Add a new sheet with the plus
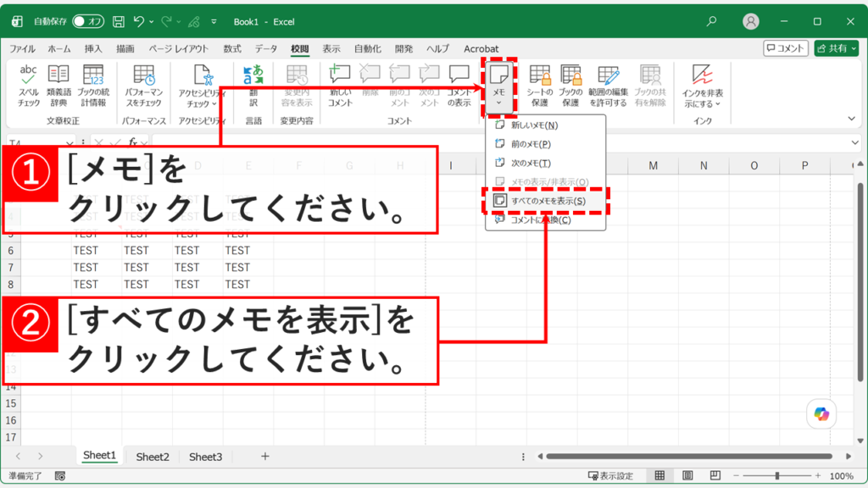Viewport: 868px width, 488px height. [x=265, y=457]
